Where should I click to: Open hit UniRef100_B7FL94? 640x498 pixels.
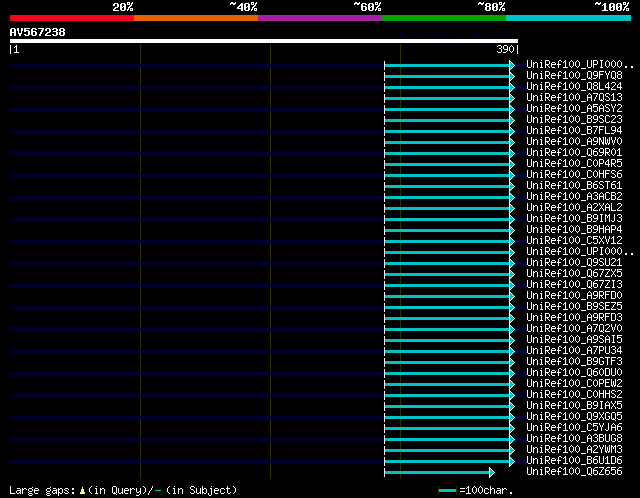pyautogui.click(x=574, y=131)
